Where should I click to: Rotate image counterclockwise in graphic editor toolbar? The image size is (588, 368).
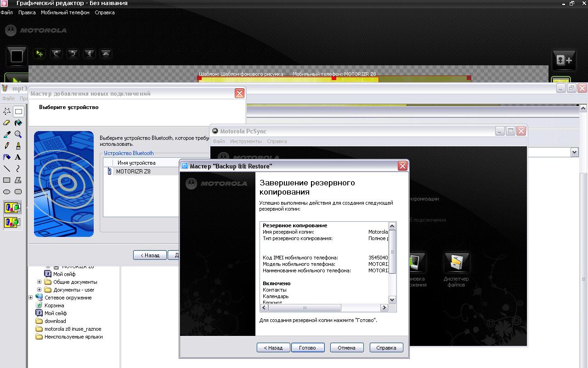pos(73,53)
